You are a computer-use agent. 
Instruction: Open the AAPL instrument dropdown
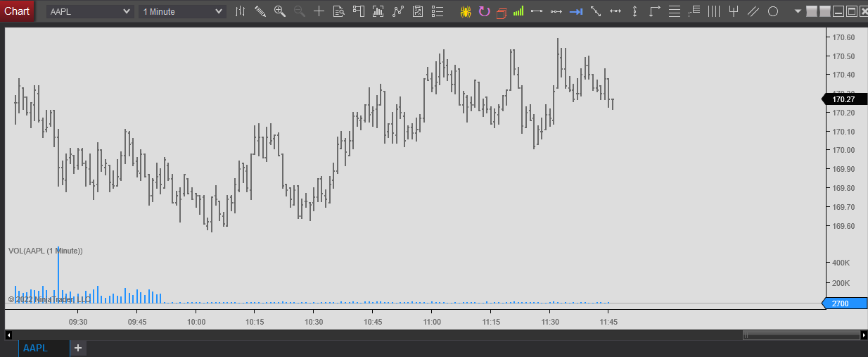point(90,11)
